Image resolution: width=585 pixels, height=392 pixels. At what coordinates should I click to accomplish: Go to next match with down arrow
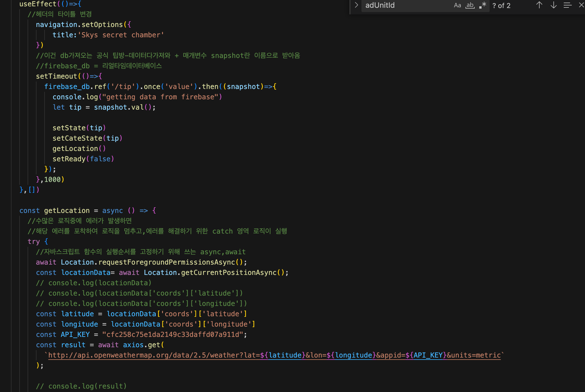click(554, 5)
